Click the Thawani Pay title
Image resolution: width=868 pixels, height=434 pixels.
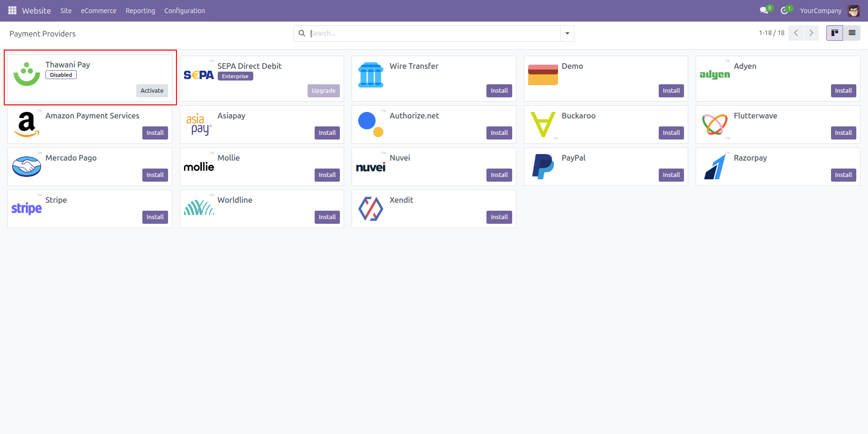coord(67,65)
